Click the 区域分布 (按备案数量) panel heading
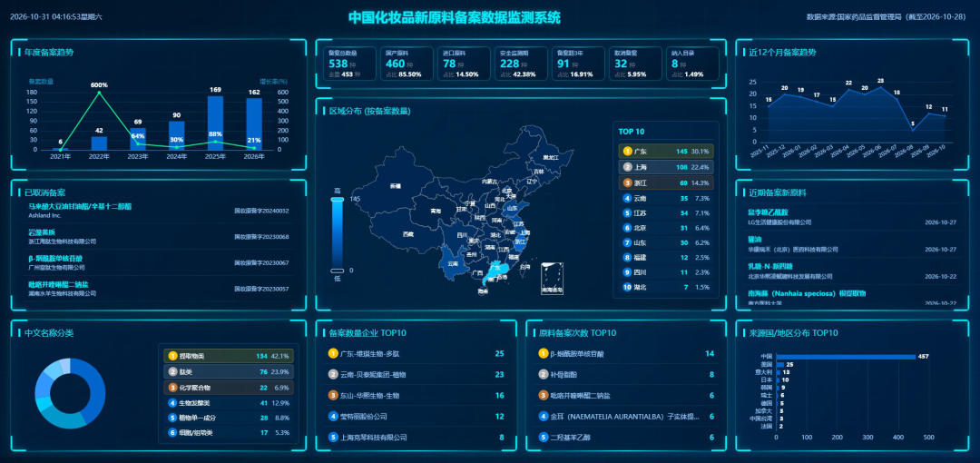 point(370,112)
